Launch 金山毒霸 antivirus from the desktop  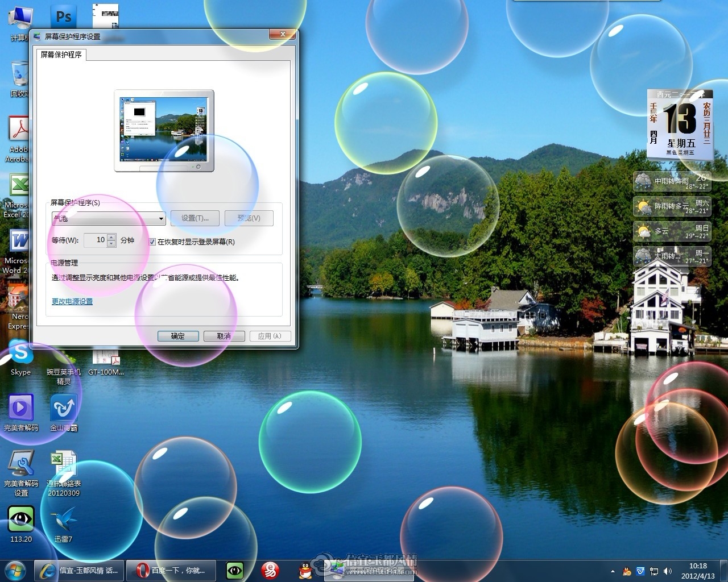point(64,408)
